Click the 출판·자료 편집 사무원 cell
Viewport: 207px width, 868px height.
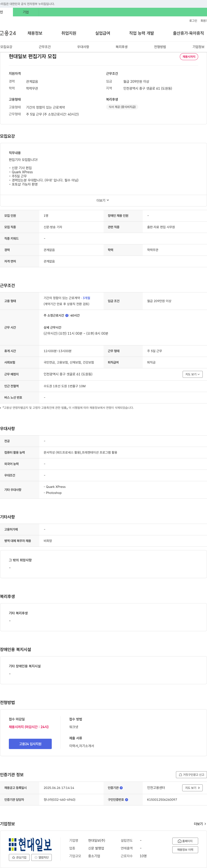161,227
